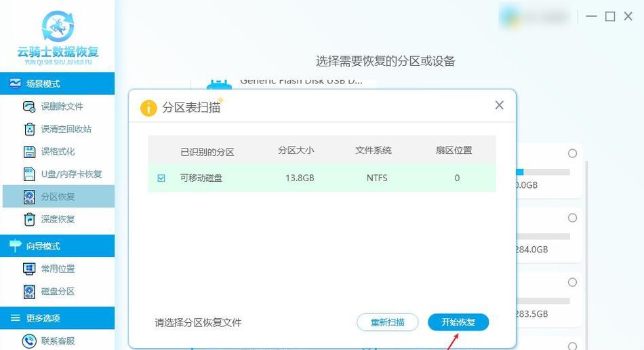
Task: Click the NTFS file system cell
Action: tap(377, 178)
